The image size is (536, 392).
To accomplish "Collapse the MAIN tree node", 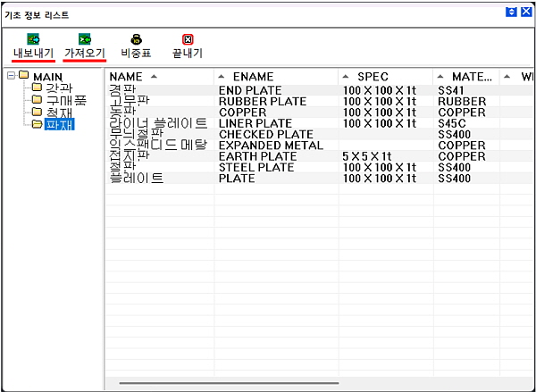I will (x=12, y=76).
